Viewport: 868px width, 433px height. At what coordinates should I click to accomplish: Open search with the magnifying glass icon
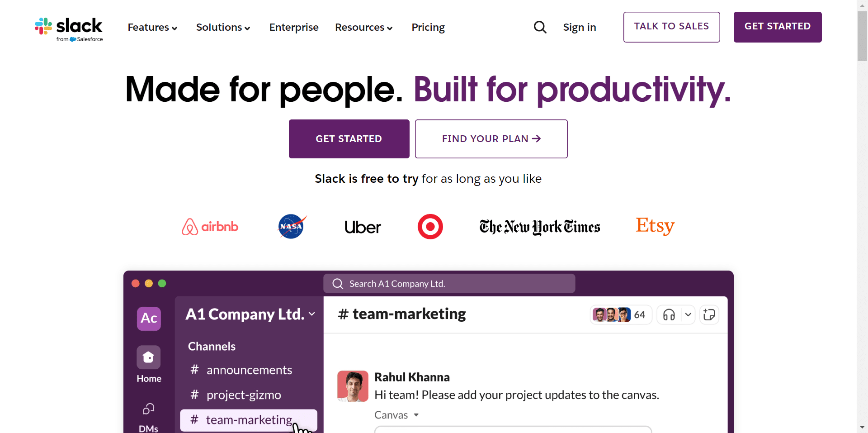coord(540,27)
